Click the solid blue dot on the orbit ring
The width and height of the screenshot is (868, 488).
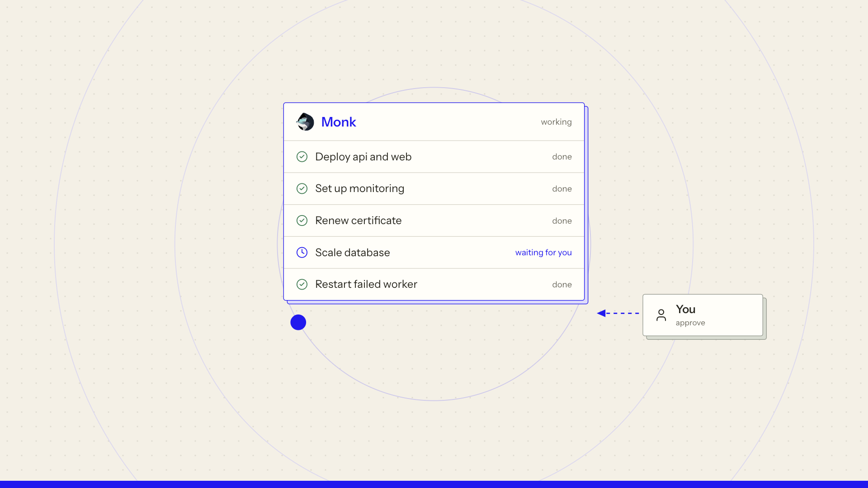point(298,322)
